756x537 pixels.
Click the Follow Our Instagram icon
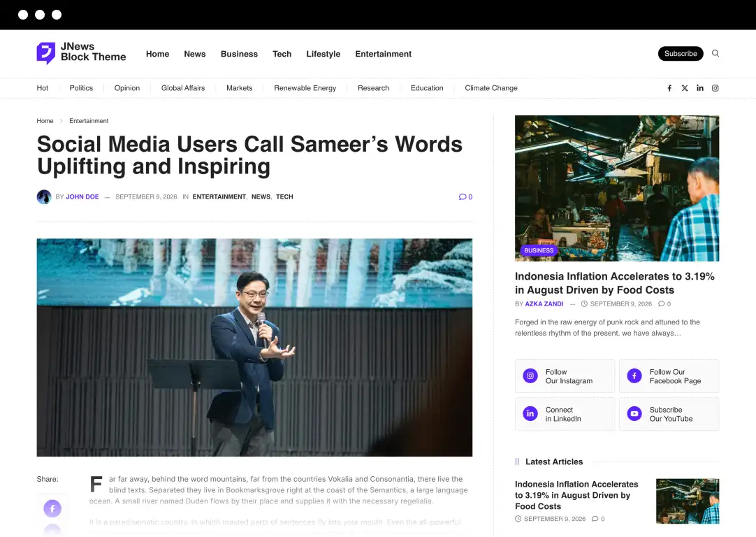point(530,376)
